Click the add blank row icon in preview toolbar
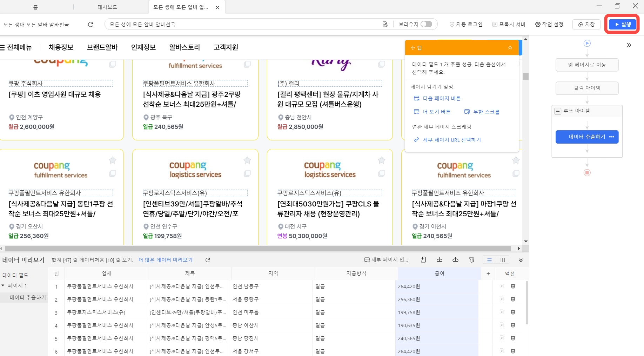The height and width of the screenshot is (356, 644). (x=423, y=260)
